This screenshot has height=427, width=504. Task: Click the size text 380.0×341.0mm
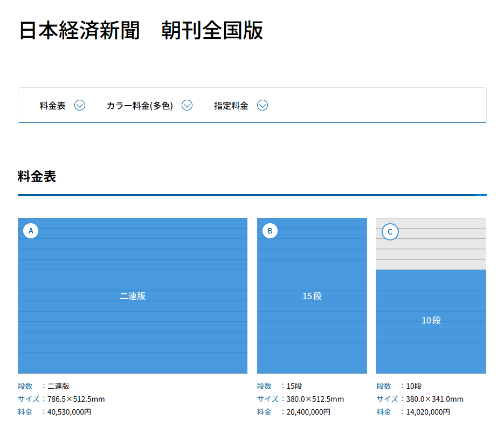435,399
